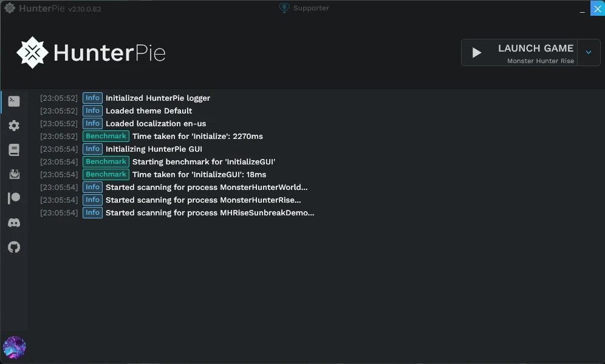Open the book-shaped sidebar icon

click(x=14, y=150)
